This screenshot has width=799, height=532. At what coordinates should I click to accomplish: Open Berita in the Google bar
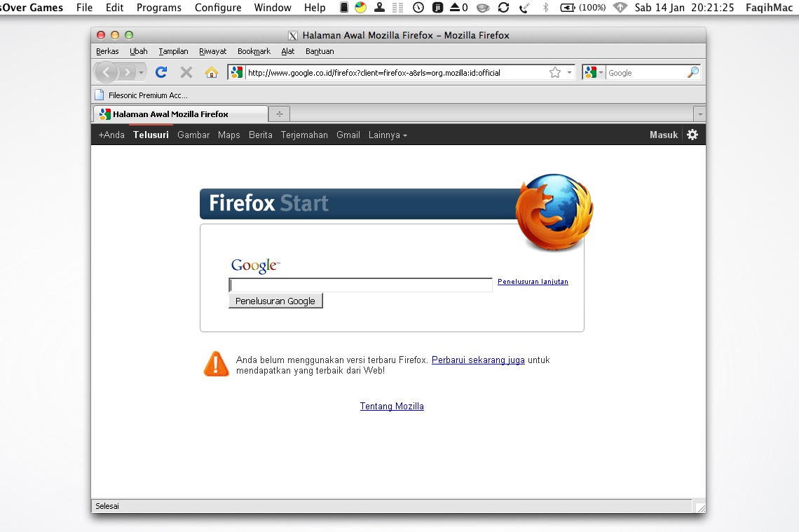click(x=261, y=135)
